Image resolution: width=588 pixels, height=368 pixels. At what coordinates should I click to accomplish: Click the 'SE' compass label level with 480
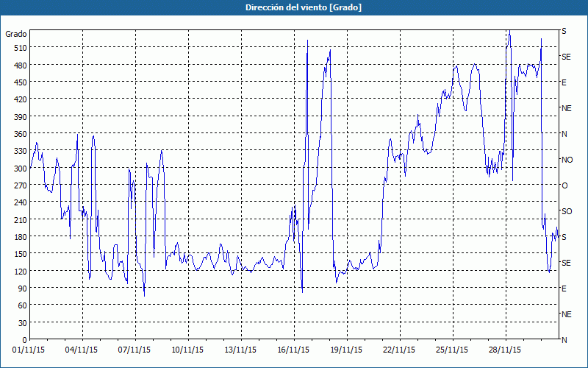[566, 57]
